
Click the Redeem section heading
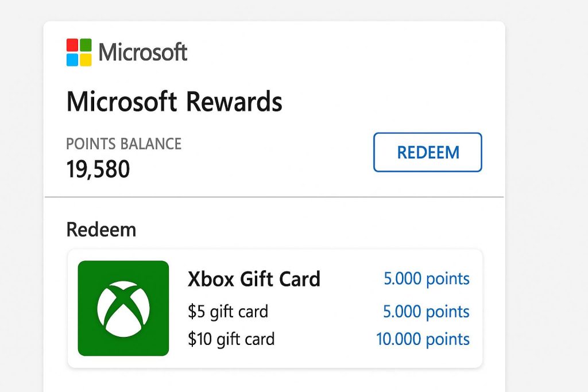[x=101, y=230]
